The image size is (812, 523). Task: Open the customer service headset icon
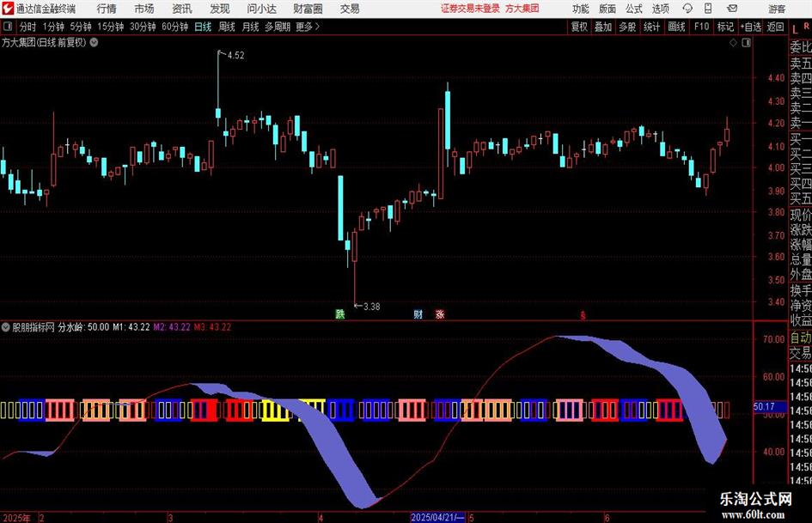point(687,9)
